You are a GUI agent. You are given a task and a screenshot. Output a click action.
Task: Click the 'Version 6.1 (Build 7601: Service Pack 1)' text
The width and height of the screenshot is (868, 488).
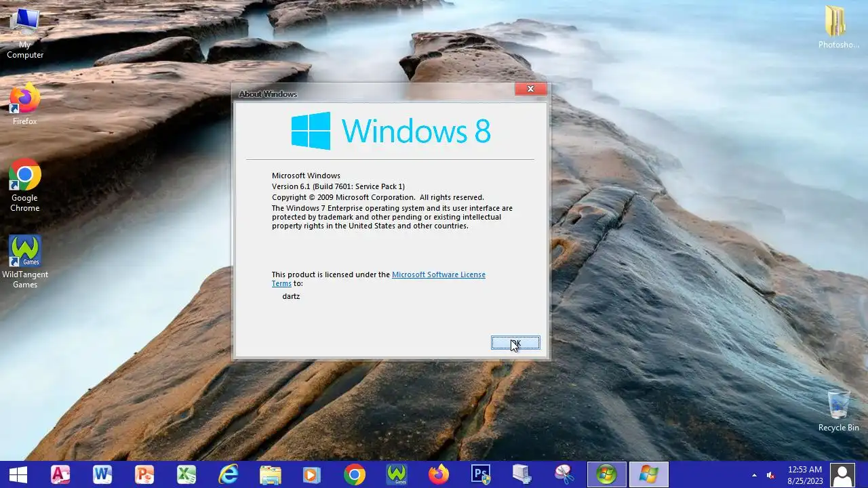click(338, 186)
